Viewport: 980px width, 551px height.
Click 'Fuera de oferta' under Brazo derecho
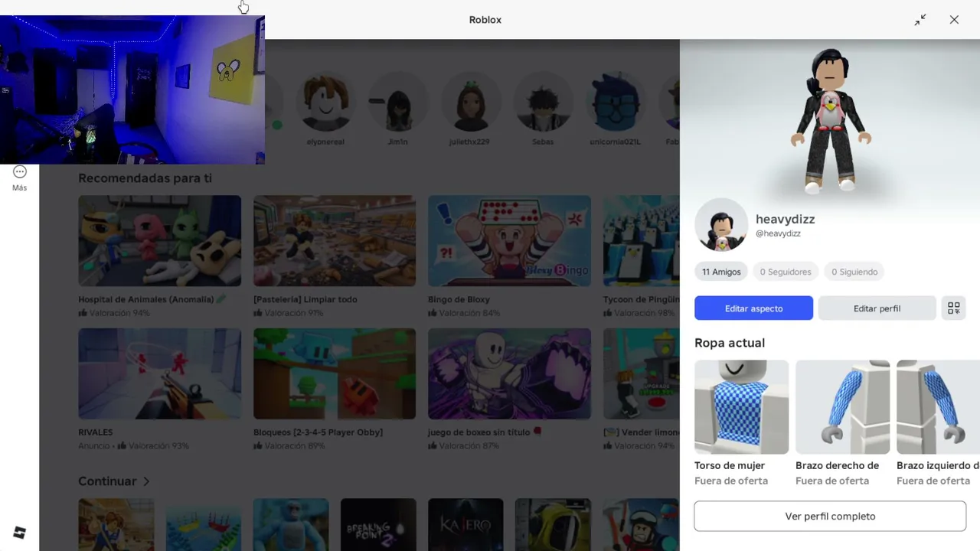pos(832,481)
